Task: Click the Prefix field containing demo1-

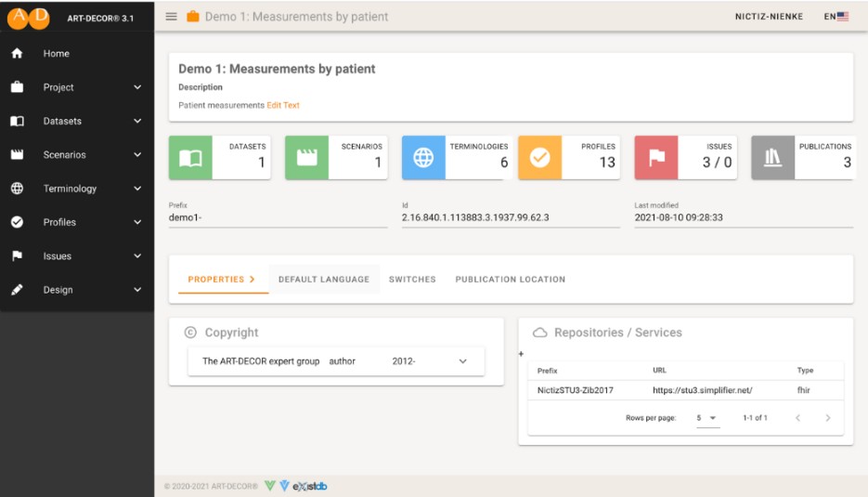Action: [278, 217]
